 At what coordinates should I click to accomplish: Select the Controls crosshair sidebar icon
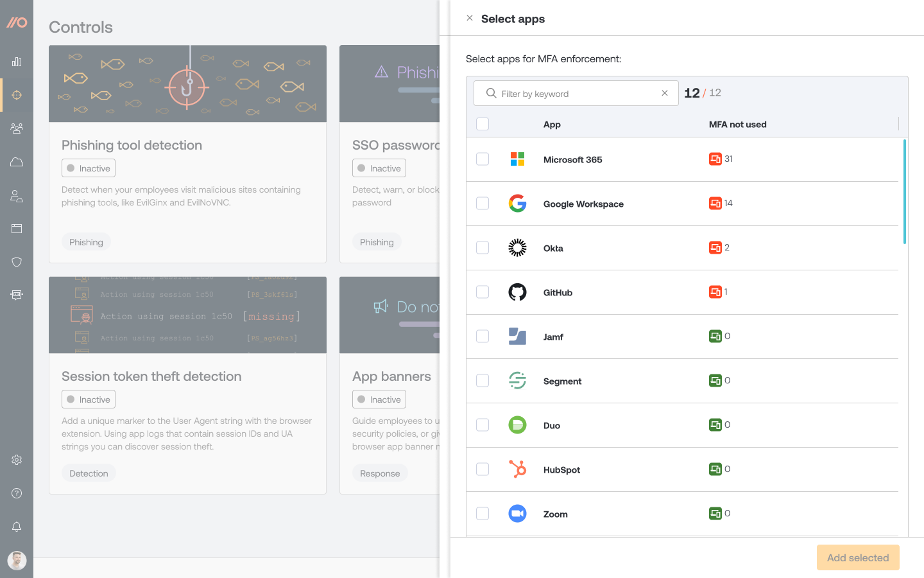coord(17,95)
